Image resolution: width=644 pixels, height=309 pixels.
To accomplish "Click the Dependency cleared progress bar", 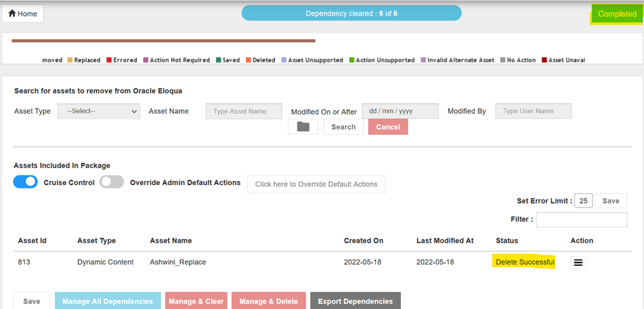I will (351, 13).
